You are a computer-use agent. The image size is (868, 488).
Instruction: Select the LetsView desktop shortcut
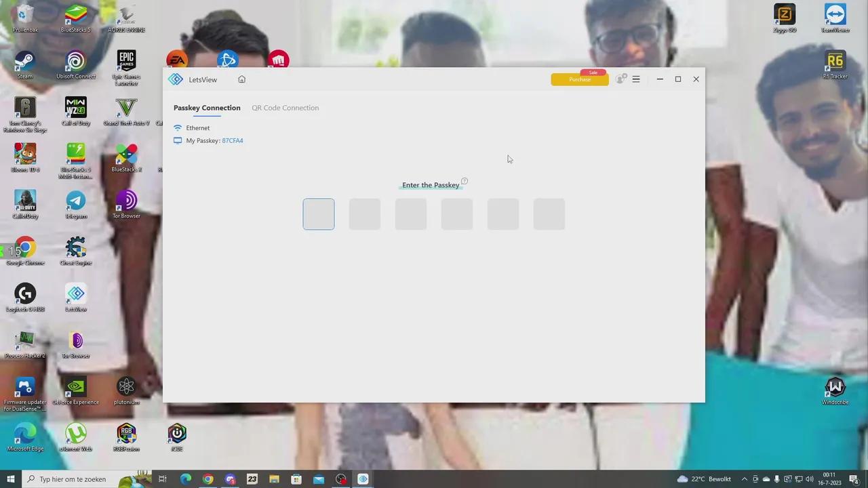pos(75,298)
